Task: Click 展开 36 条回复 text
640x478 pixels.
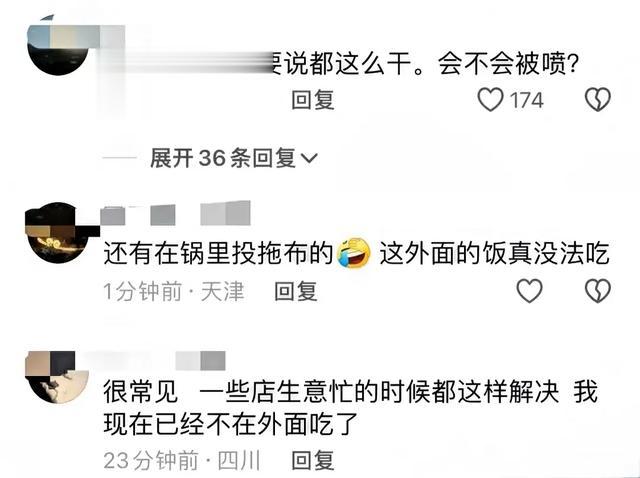Action: pyautogui.click(x=223, y=158)
